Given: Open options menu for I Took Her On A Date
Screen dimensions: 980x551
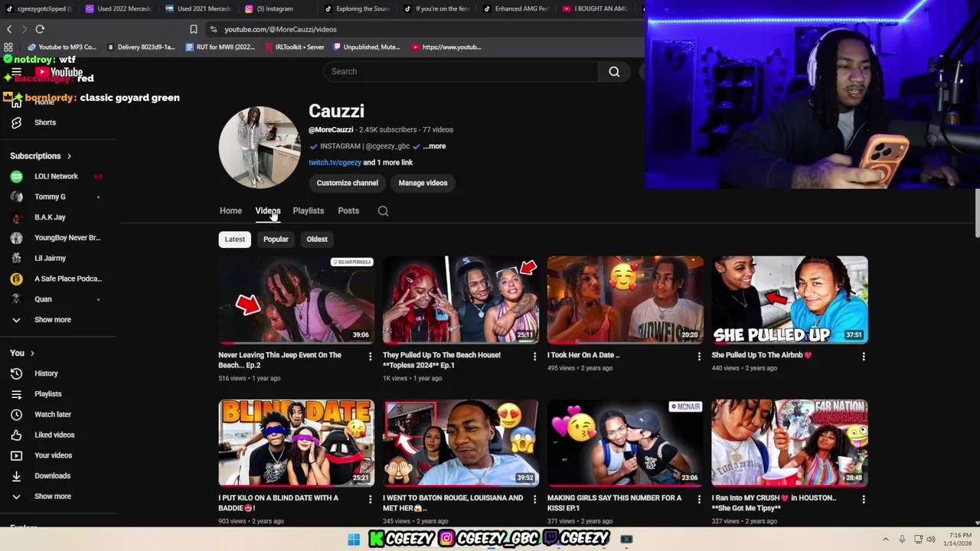Looking at the screenshot, I should 699,357.
